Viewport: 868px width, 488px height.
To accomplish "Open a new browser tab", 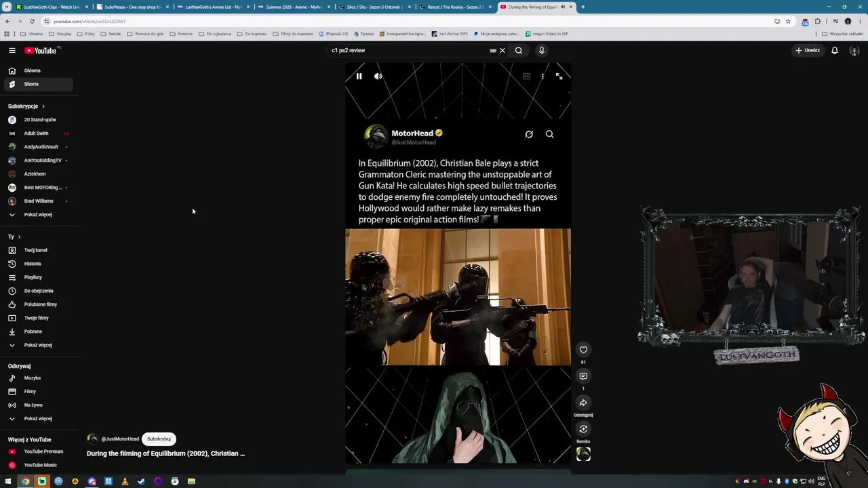I will click(583, 7).
